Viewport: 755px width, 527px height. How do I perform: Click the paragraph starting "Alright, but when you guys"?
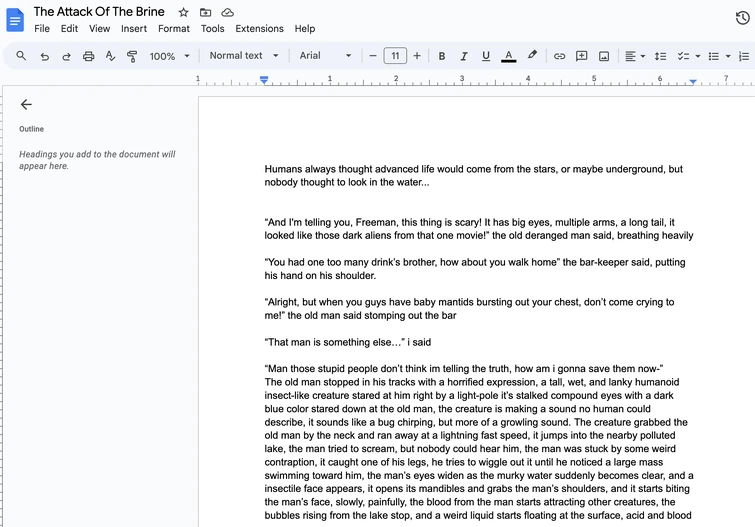[469, 309]
